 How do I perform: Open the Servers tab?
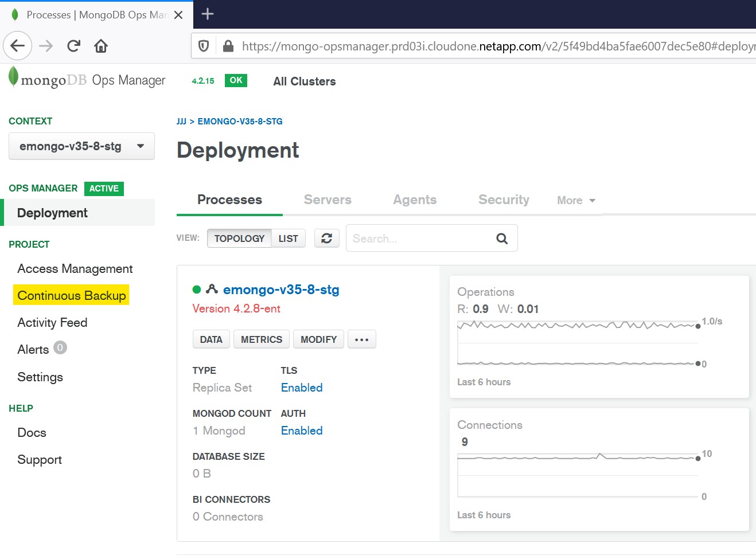click(328, 200)
